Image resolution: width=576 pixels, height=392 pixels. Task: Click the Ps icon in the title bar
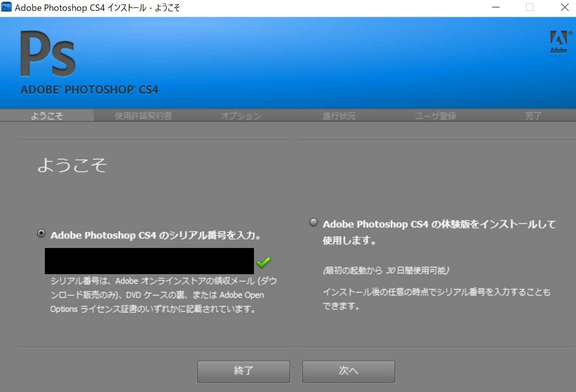pyautogui.click(x=6, y=7)
